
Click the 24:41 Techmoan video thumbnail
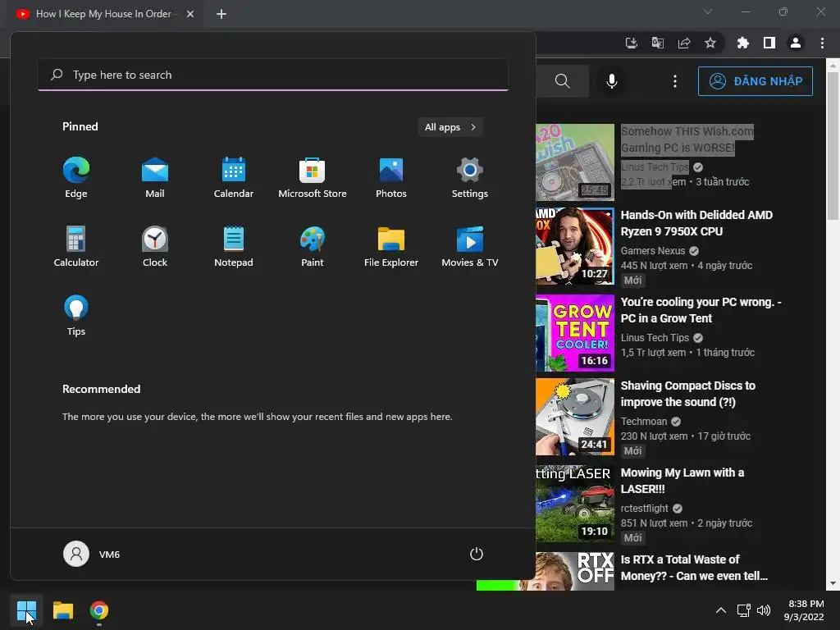tap(575, 416)
